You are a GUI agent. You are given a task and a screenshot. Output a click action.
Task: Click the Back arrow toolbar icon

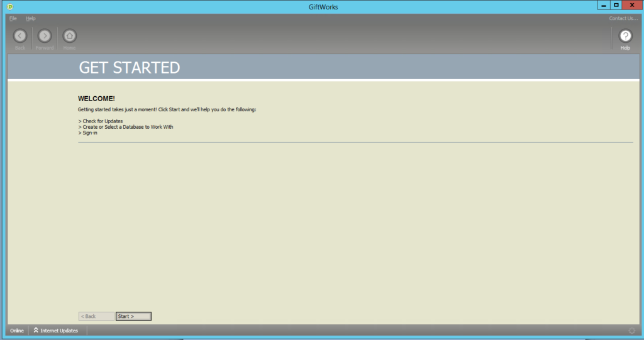click(19, 36)
